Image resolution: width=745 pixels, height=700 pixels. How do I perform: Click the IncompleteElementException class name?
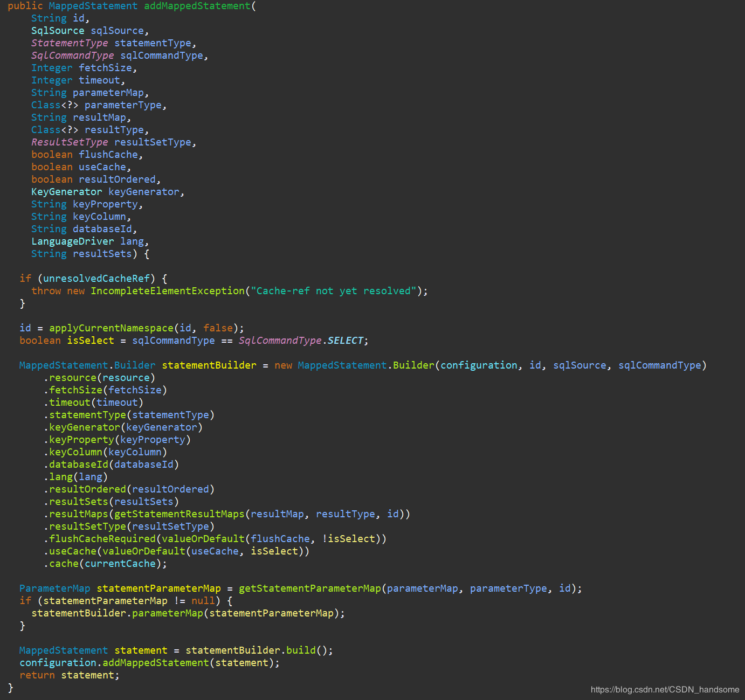tap(168, 291)
